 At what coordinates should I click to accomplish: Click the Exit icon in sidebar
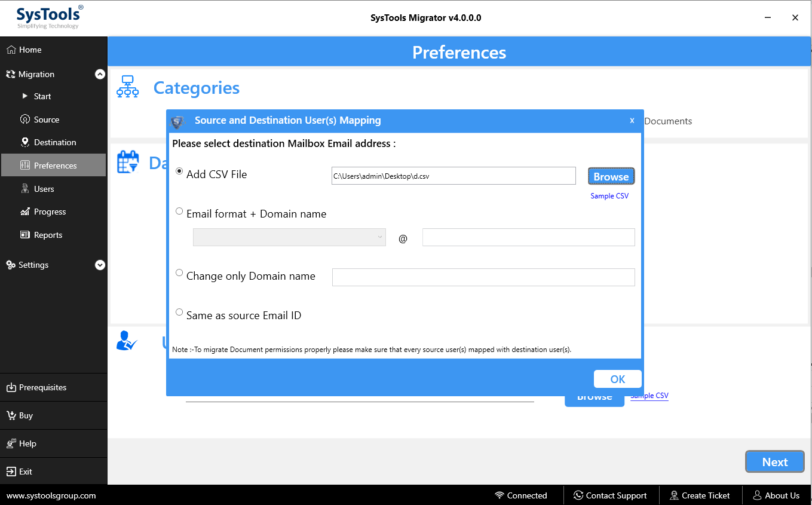pos(11,472)
